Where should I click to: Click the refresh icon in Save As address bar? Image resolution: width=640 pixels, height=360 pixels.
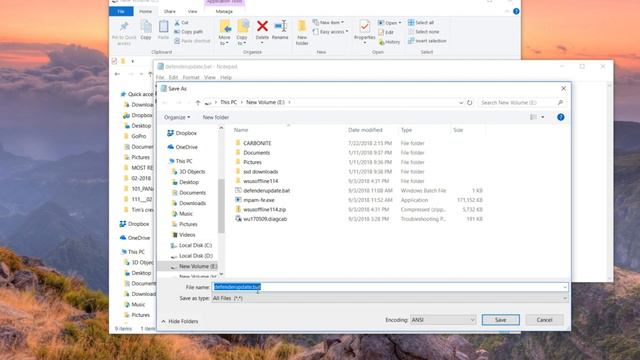[469, 102]
